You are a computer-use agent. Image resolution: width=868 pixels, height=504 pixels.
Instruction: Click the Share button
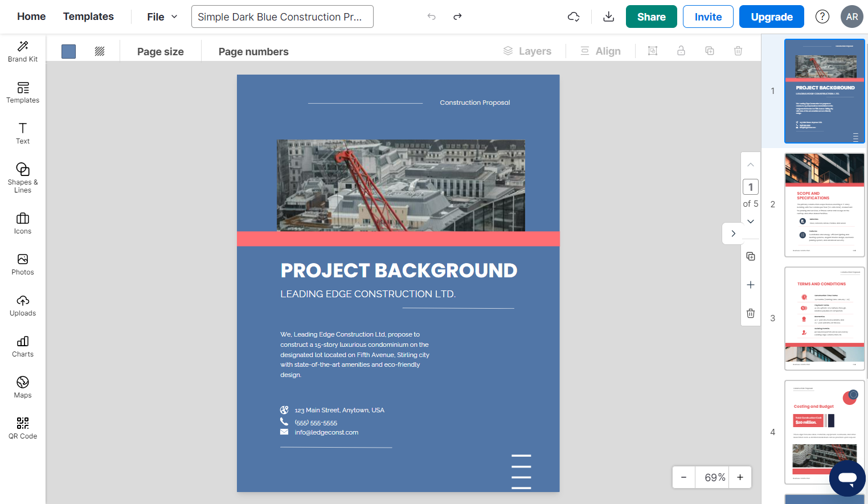click(x=651, y=17)
